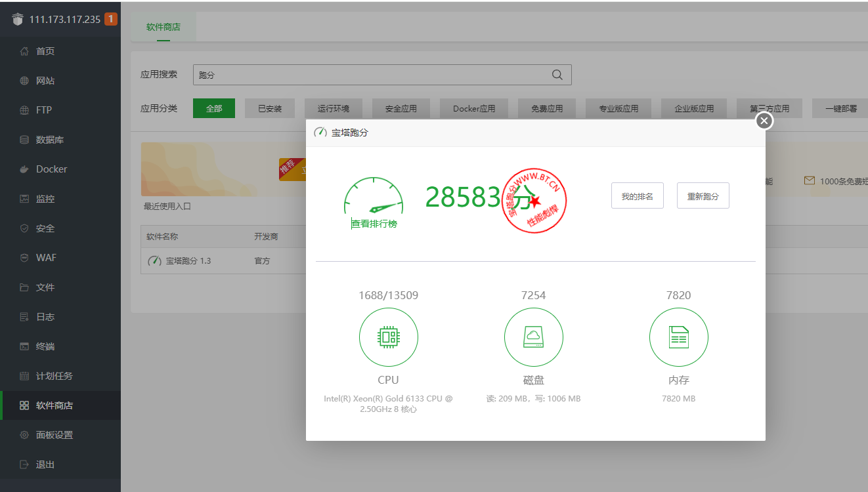Click the 我的排名 button
Image resolution: width=868 pixels, height=492 pixels.
[638, 195]
